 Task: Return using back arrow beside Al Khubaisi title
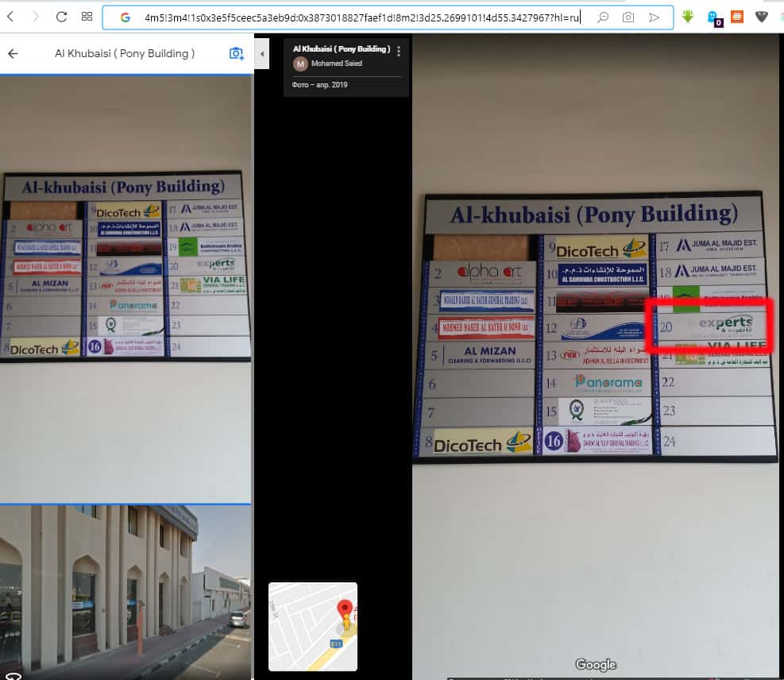coord(13,53)
